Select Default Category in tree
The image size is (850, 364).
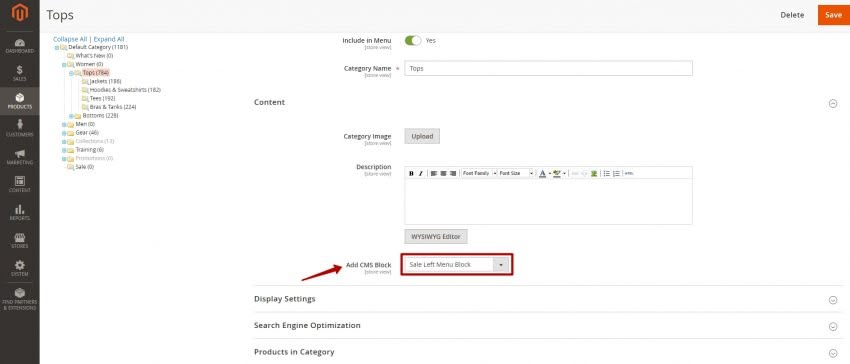point(98,47)
